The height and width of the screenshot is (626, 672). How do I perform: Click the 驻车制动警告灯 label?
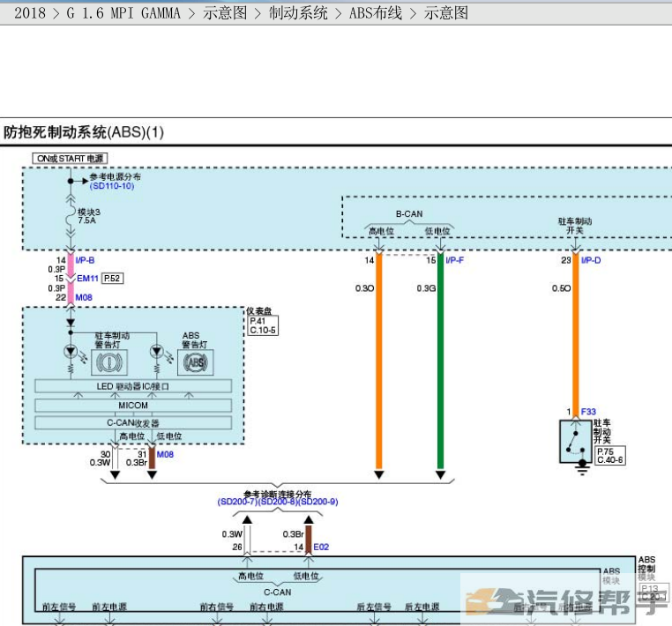pyautogui.click(x=112, y=339)
